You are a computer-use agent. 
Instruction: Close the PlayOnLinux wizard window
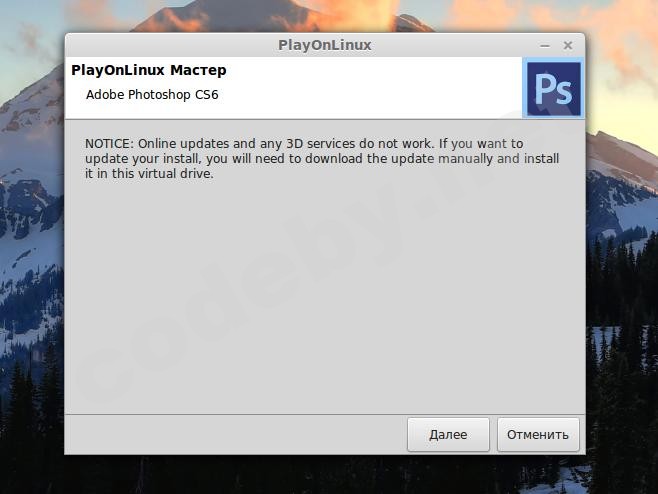coord(568,45)
